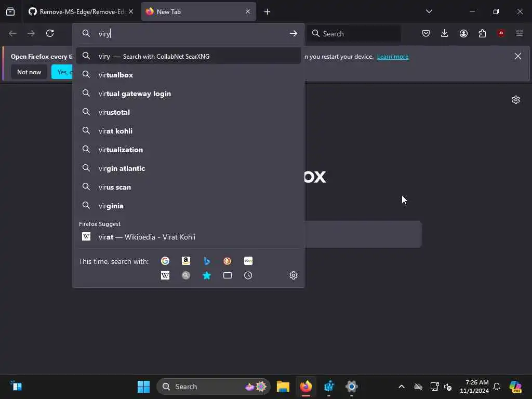Viewport: 532px width, 399px height.
Task: Choose 'viry — Search with CollabNet SearXNG'
Action: point(188,56)
